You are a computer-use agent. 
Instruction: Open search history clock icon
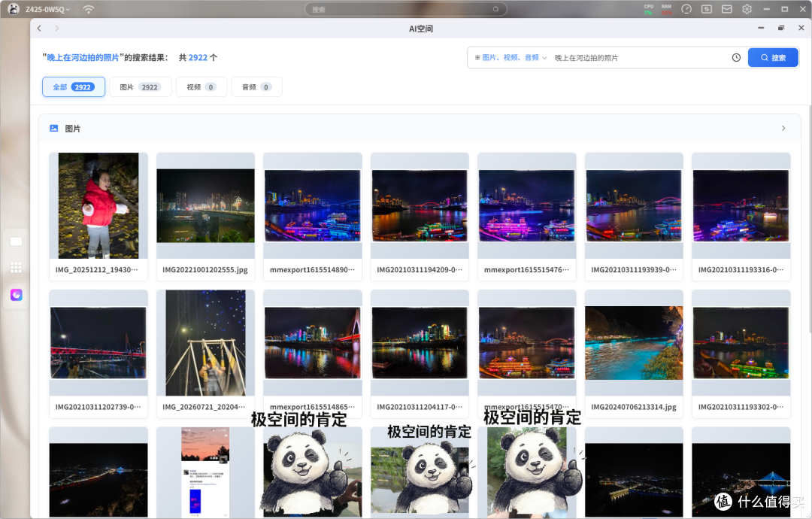pyautogui.click(x=736, y=57)
